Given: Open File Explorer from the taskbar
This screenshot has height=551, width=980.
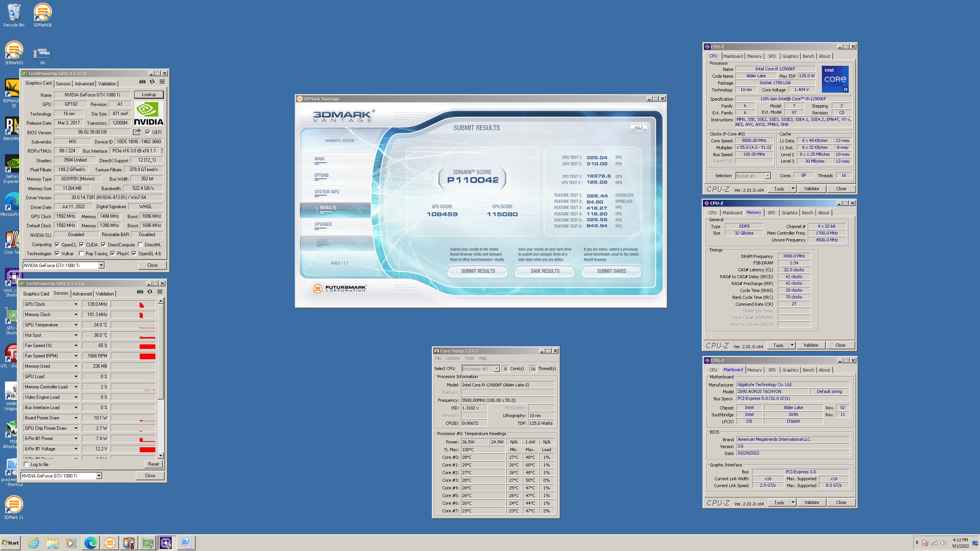Looking at the screenshot, I should coord(52,543).
